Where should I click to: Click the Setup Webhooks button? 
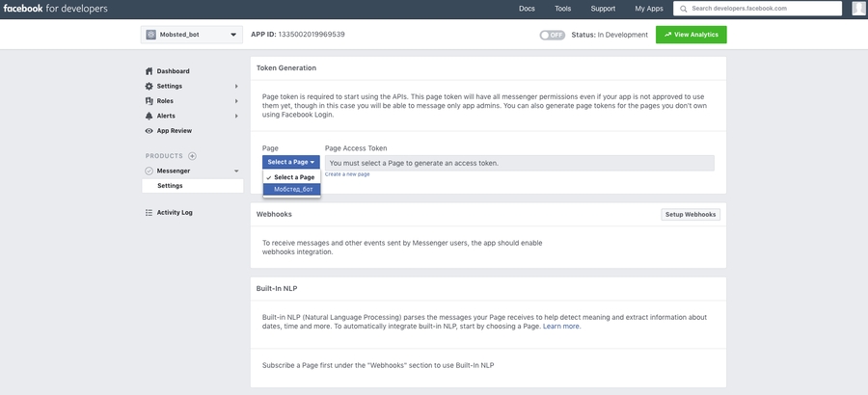click(691, 215)
